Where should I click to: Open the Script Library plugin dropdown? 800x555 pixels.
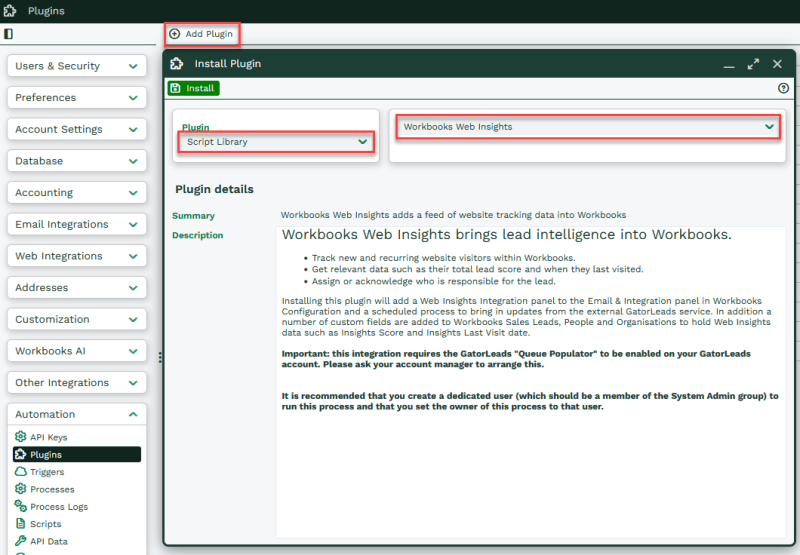pos(276,142)
